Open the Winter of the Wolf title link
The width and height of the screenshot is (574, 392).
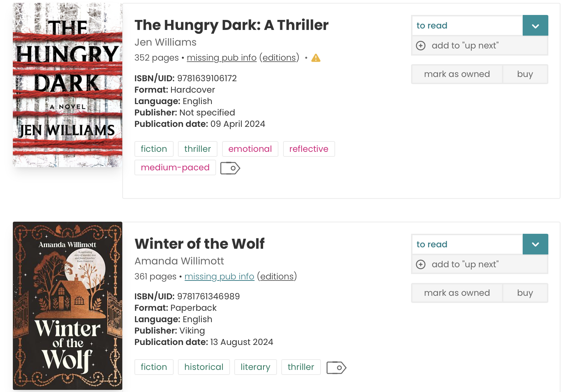click(199, 244)
